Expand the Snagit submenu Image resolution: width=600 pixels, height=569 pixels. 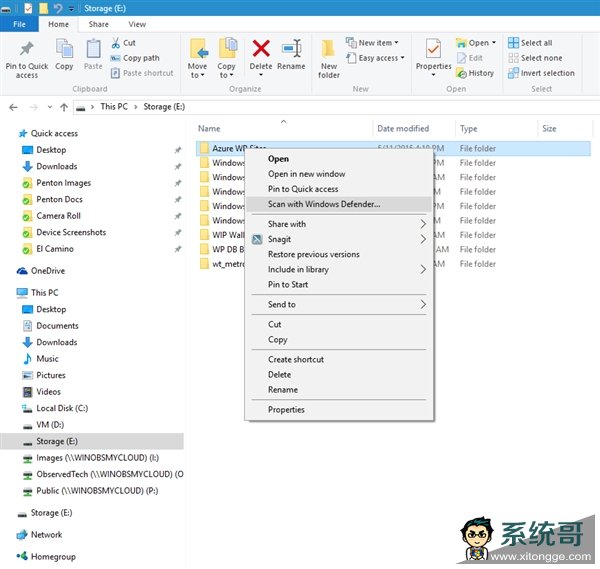[x=339, y=240]
